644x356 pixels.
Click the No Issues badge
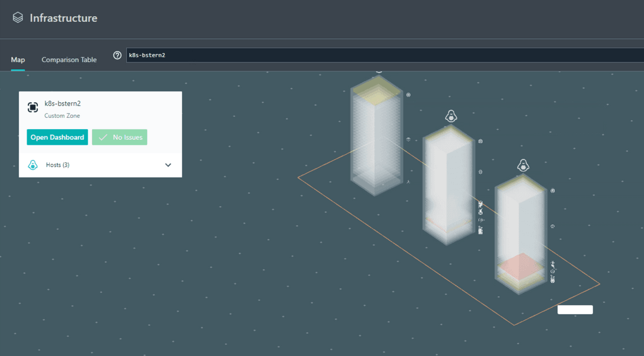click(x=120, y=137)
